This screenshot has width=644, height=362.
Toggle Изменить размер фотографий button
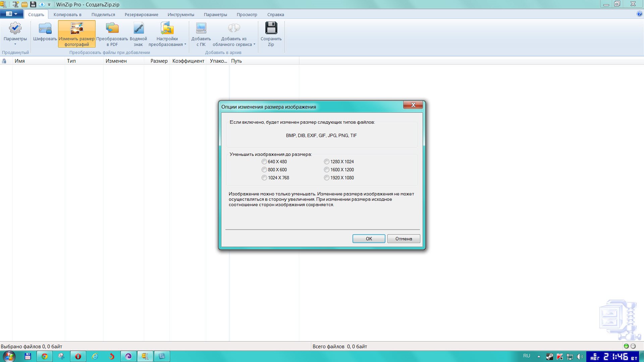point(77,34)
